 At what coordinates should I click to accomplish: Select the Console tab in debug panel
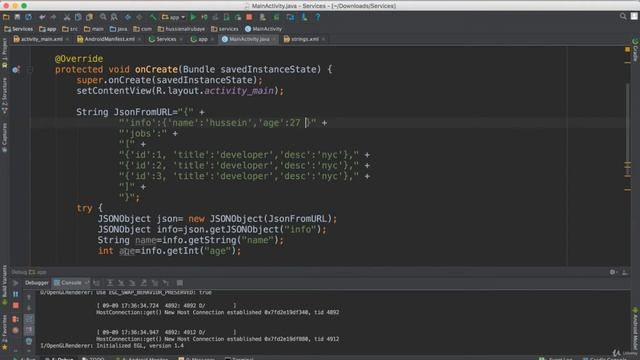71,282
